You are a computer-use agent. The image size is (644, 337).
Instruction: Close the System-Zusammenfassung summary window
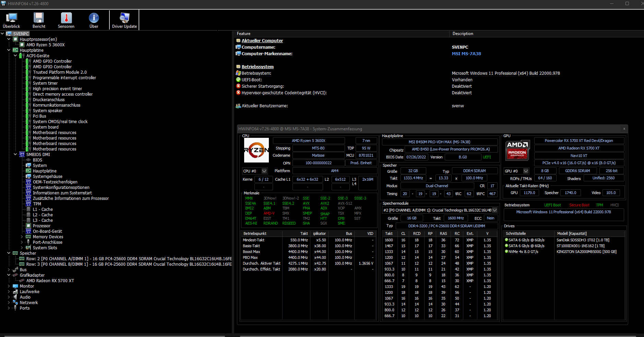click(x=624, y=129)
